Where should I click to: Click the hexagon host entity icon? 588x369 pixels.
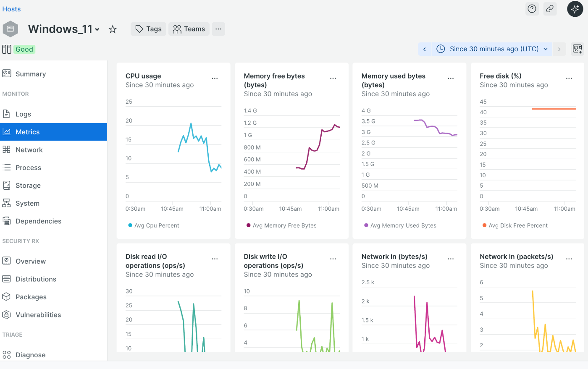point(10,29)
